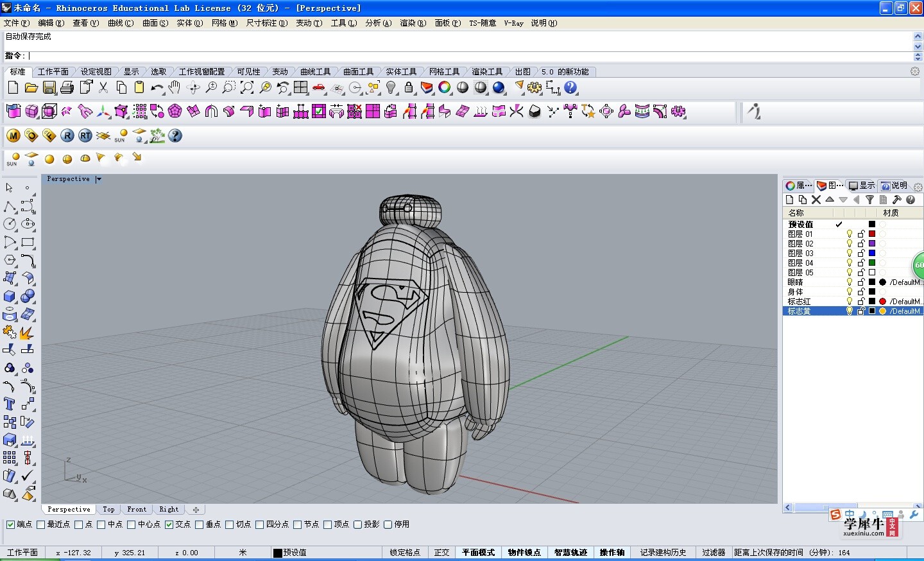The image size is (924, 561).
Task: Switch to the 曲线工具 toolbar tab
Action: 316,72
